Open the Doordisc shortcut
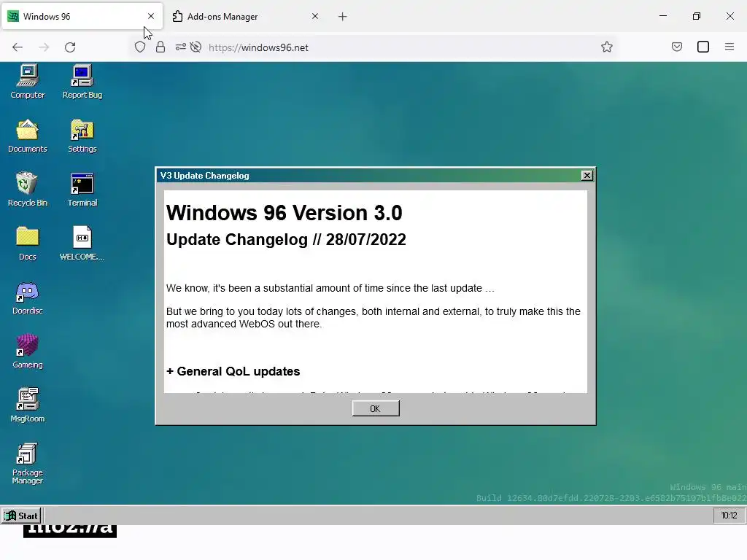 [27, 297]
